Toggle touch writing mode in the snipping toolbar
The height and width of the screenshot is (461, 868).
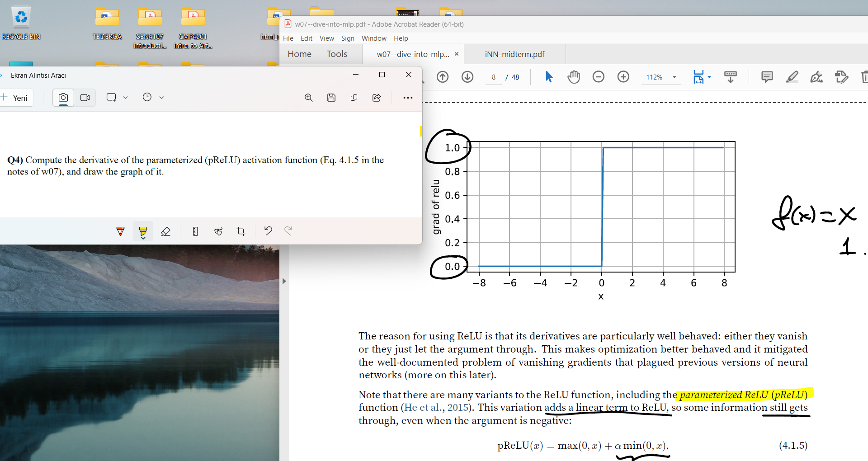click(218, 231)
